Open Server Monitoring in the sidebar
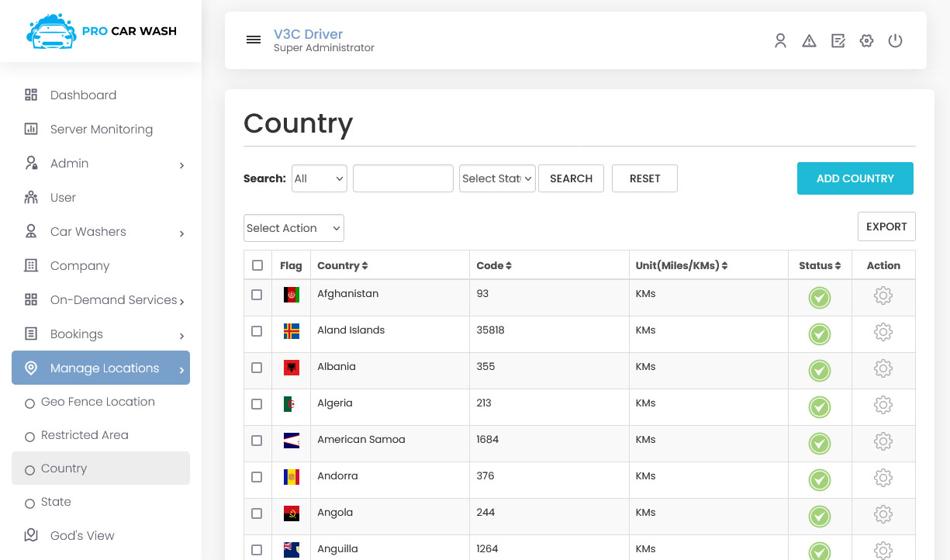Image resolution: width=950 pixels, height=560 pixels. point(102,130)
